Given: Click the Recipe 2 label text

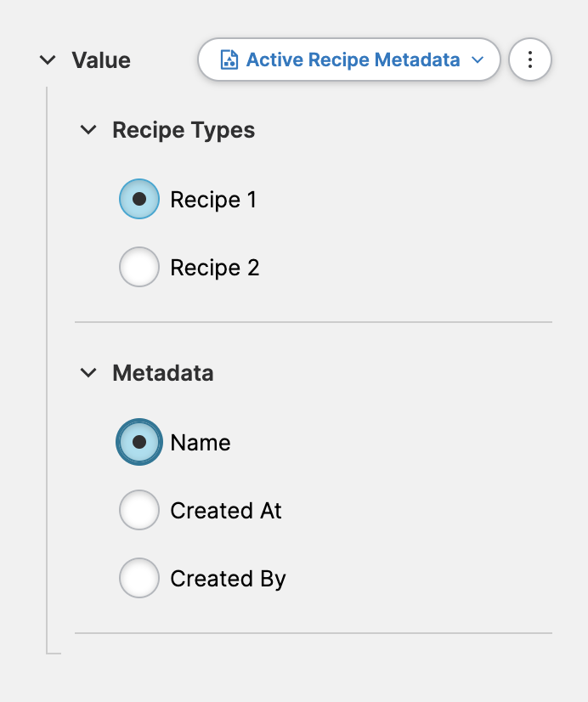Looking at the screenshot, I should pyautogui.click(x=215, y=268).
